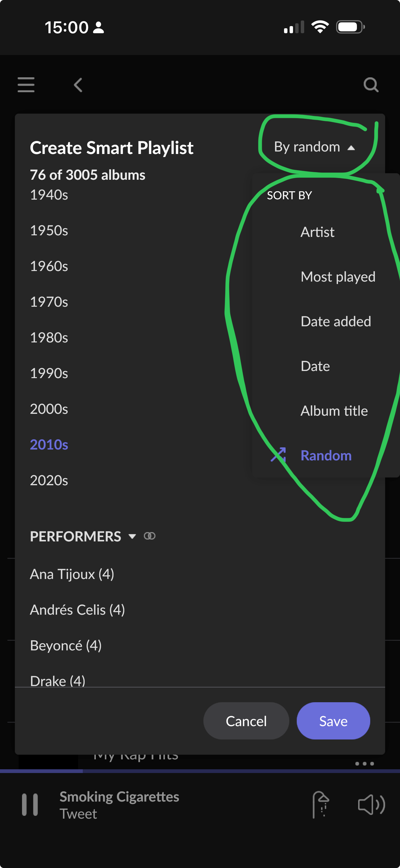Toggle the 2010s decade filter
This screenshot has width=400, height=868.
49,445
